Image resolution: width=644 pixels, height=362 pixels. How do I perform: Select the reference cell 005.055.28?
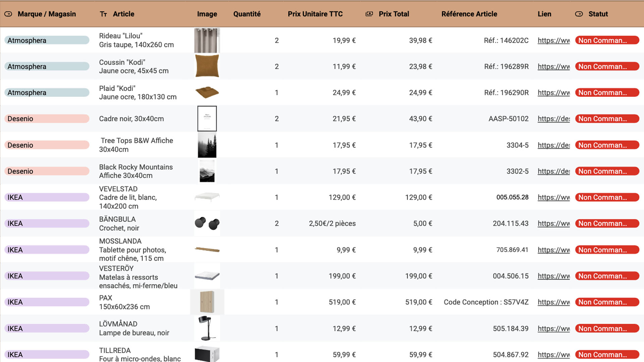pyautogui.click(x=512, y=197)
